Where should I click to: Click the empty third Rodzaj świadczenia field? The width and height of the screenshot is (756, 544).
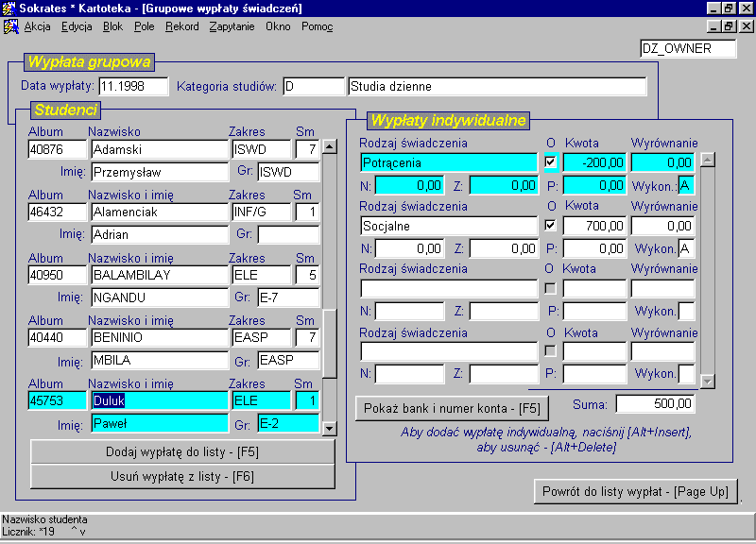(449, 289)
